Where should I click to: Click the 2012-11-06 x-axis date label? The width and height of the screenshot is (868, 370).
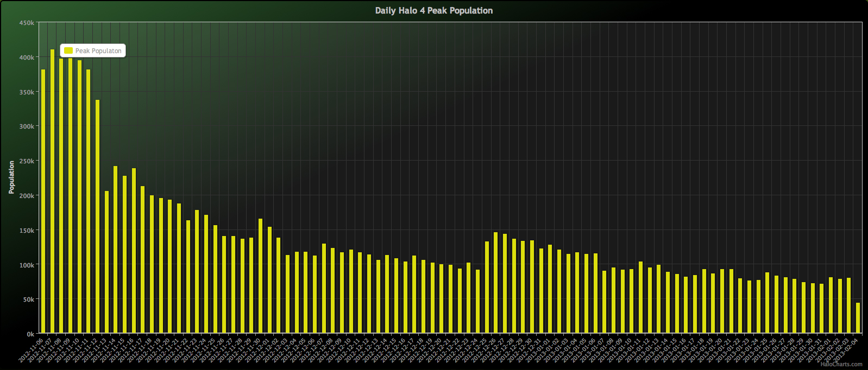pos(31,350)
